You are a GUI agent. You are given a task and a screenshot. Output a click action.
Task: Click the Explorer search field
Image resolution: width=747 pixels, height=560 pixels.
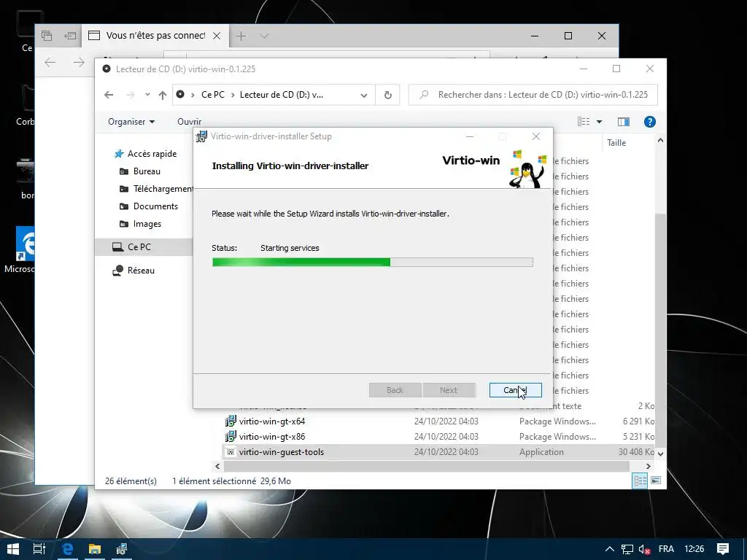click(x=533, y=95)
